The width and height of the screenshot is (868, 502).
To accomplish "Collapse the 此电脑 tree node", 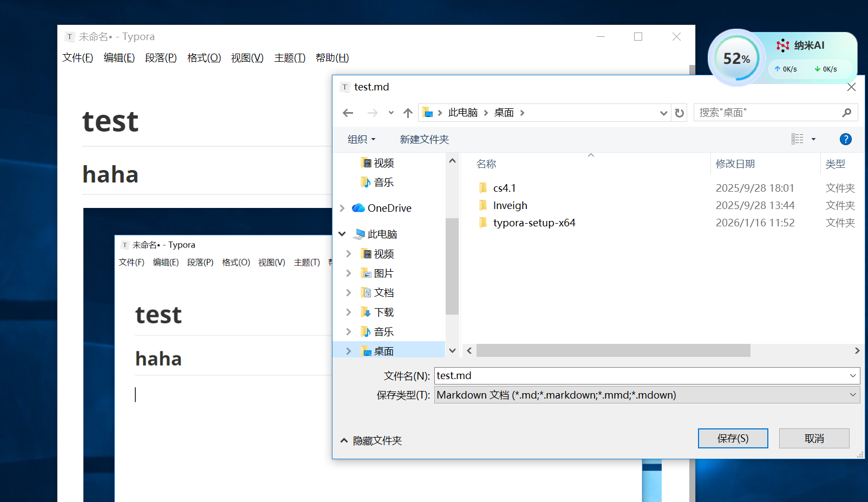I will [342, 234].
